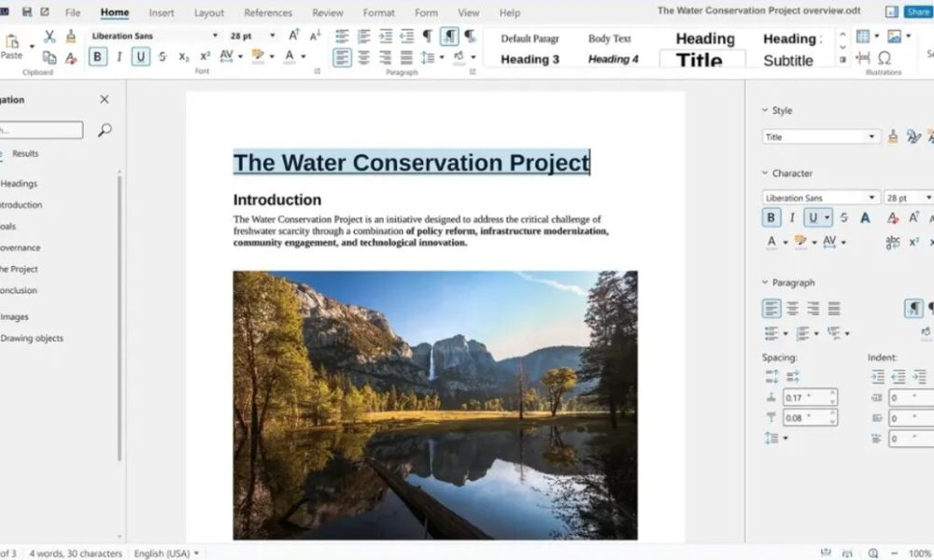Insert a special character via the Omega icon
The image size is (934, 560).
click(884, 59)
